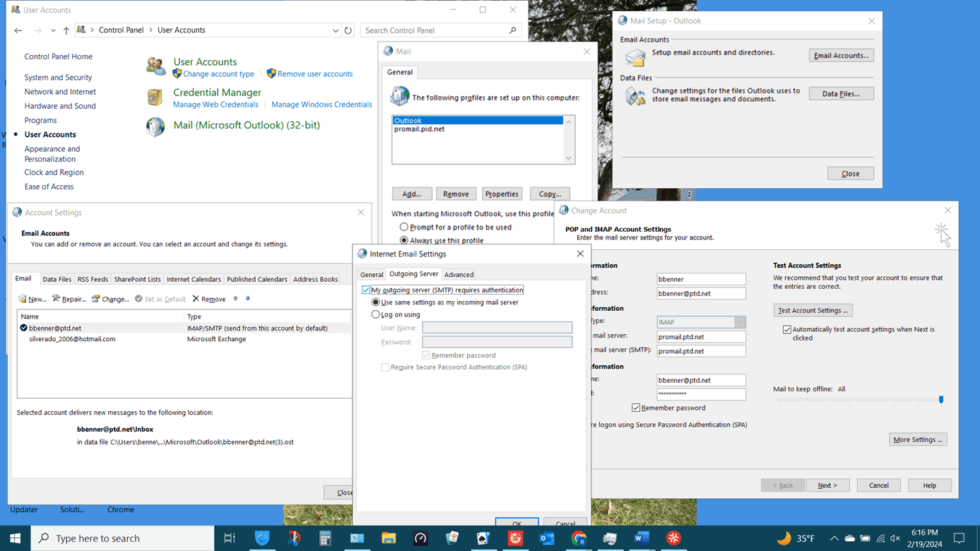Click Remove in Account Settings toolbar
This screenshot has height=551, width=980.
pyautogui.click(x=209, y=299)
